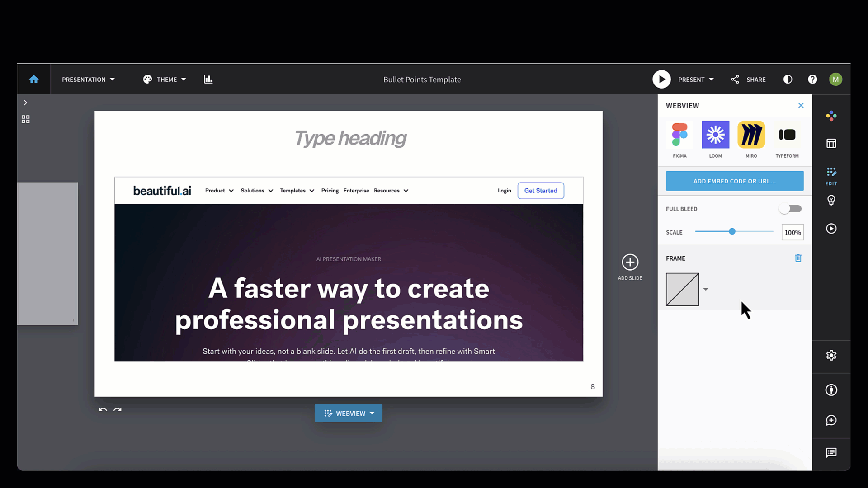Open the add element colored dots icon

831,116
